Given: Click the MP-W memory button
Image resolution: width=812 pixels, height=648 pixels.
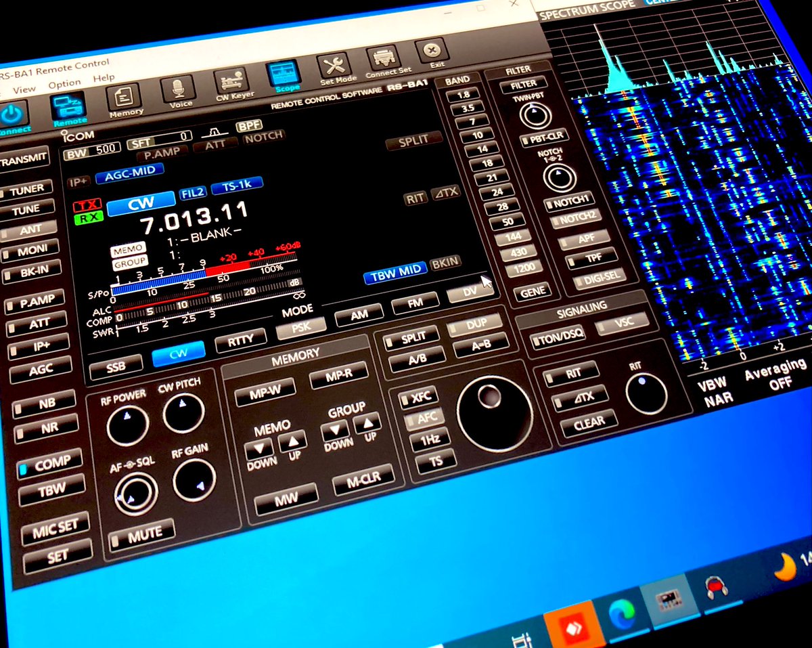Looking at the screenshot, I should (265, 393).
